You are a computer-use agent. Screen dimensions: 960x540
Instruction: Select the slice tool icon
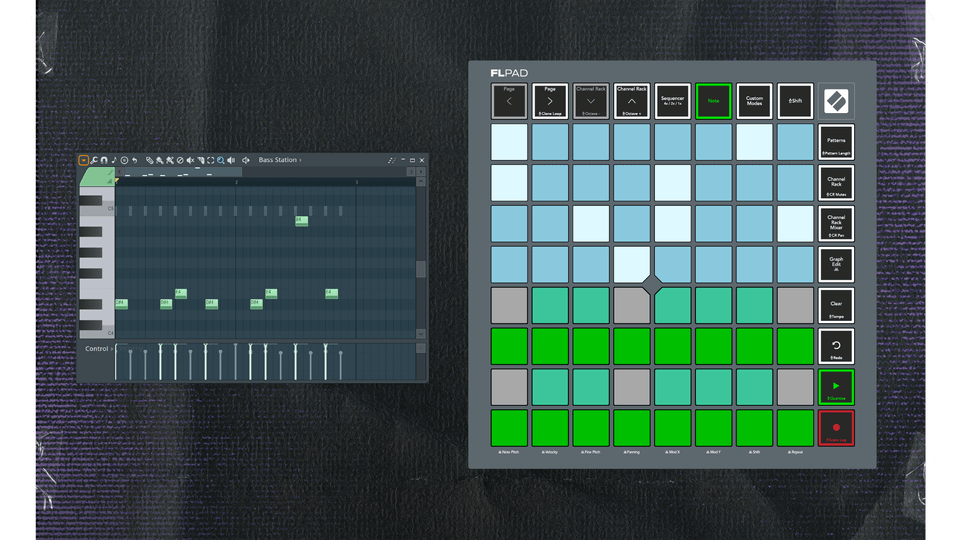pos(200,160)
